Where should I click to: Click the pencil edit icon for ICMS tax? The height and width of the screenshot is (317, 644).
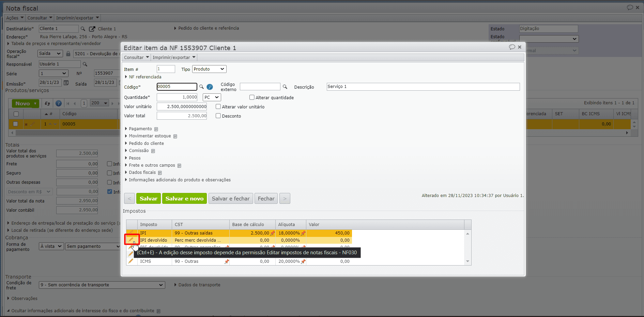point(131,261)
